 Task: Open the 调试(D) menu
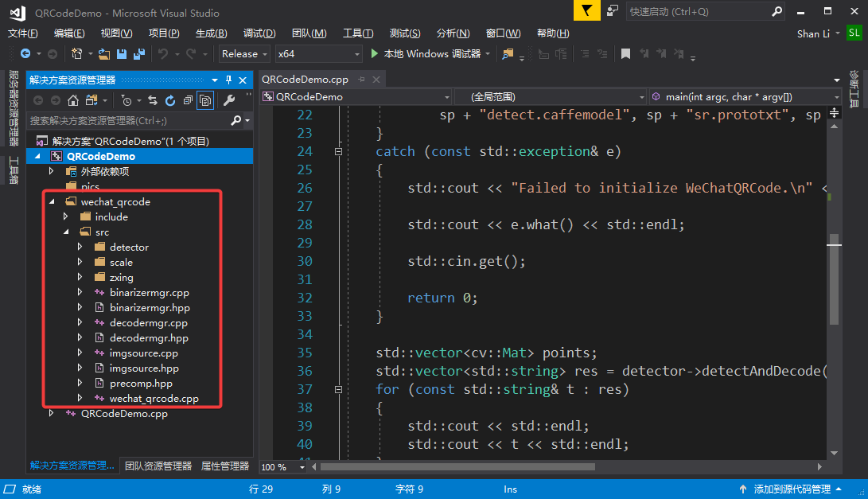pyautogui.click(x=259, y=33)
